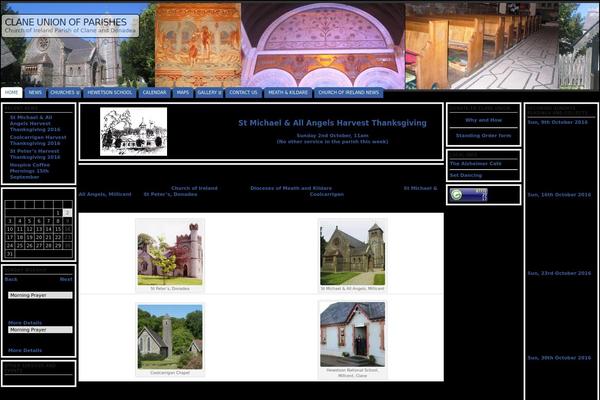Open Coolcarrigan Harvest Thanksgiving 2016 news link
This screenshot has height=400, width=600.
35,140
